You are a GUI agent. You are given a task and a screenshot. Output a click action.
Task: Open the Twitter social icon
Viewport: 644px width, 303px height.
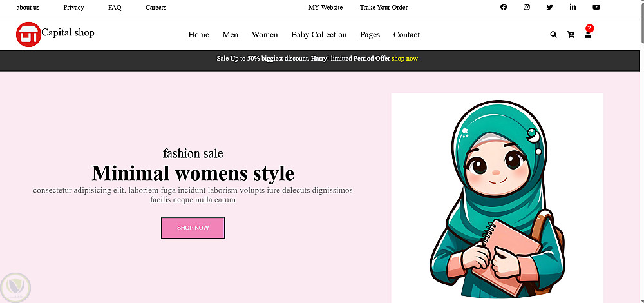[549, 8]
